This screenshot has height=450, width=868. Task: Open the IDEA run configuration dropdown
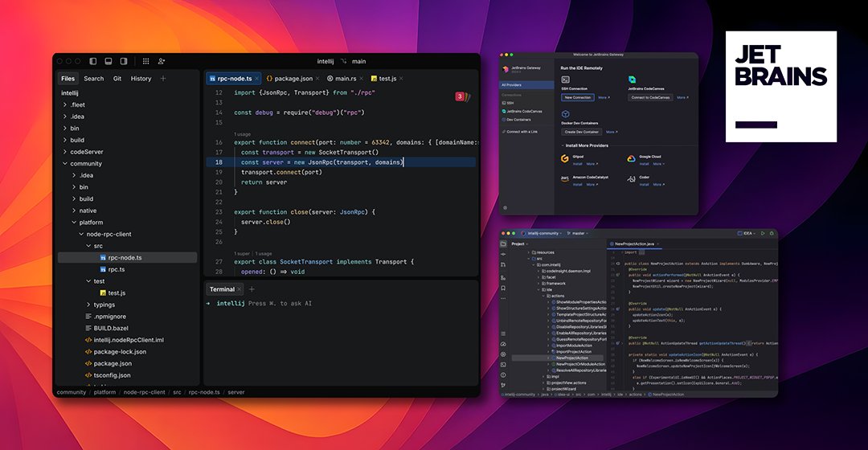pos(747,234)
